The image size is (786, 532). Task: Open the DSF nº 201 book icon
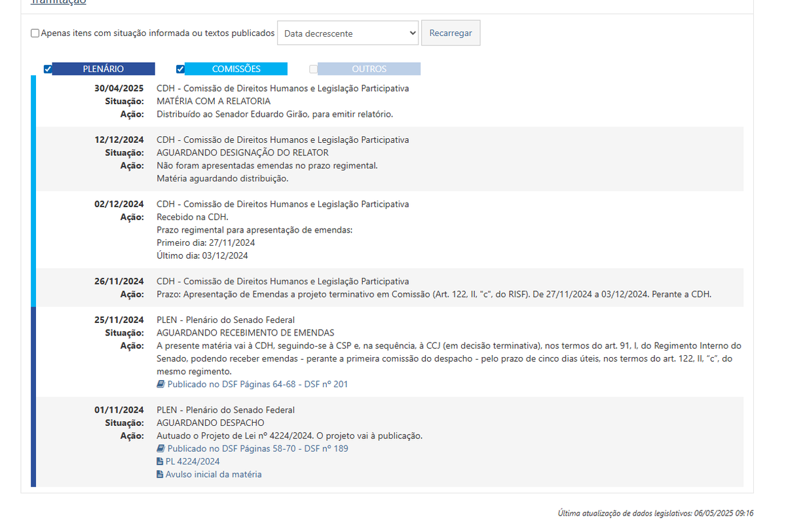(x=160, y=385)
